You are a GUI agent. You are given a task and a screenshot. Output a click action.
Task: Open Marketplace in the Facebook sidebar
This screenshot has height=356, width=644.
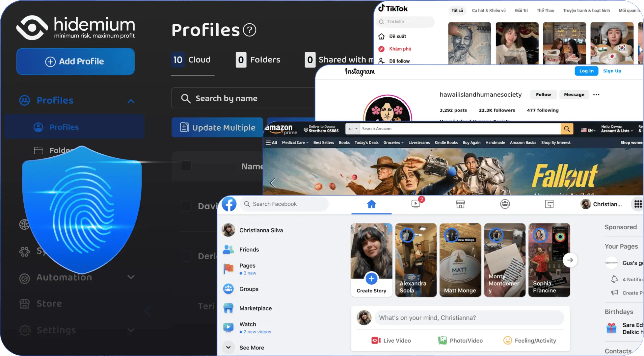248,308
